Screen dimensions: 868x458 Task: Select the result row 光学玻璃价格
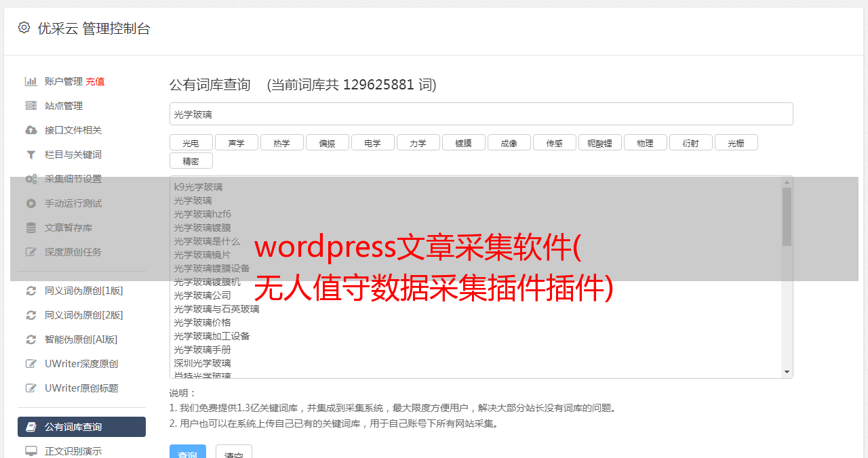tap(202, 322)
